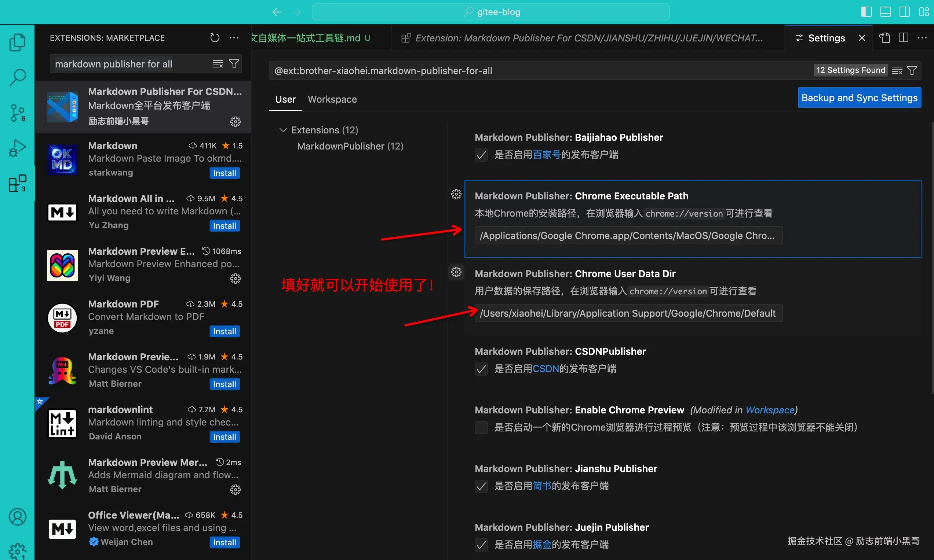Open the filter dropdown in settings search bar

click(x=912, y=70)
